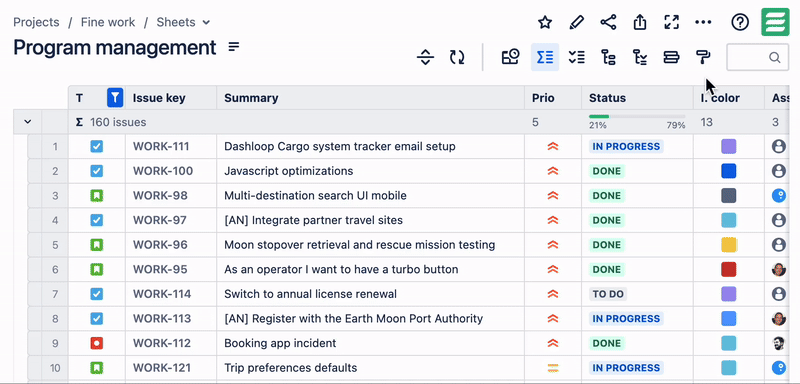This screenshot has width=800, height=384.
Task: Open the three-dots more menu
Action: tap(703, 22)
